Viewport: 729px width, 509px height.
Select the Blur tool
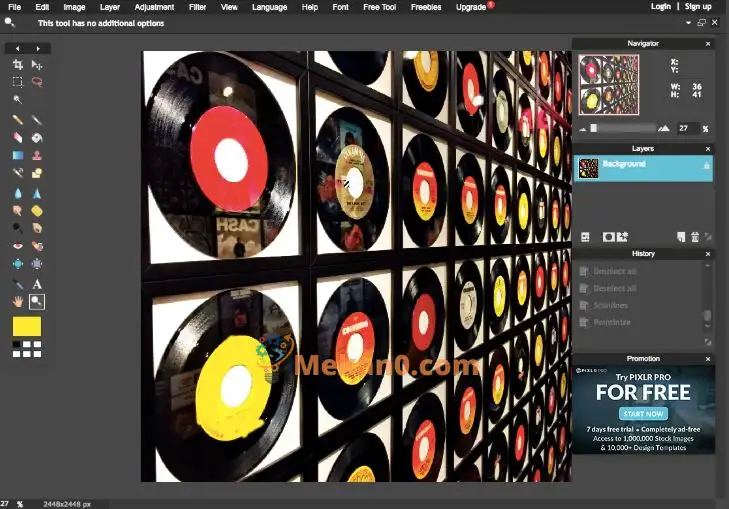tap(18, 193)
